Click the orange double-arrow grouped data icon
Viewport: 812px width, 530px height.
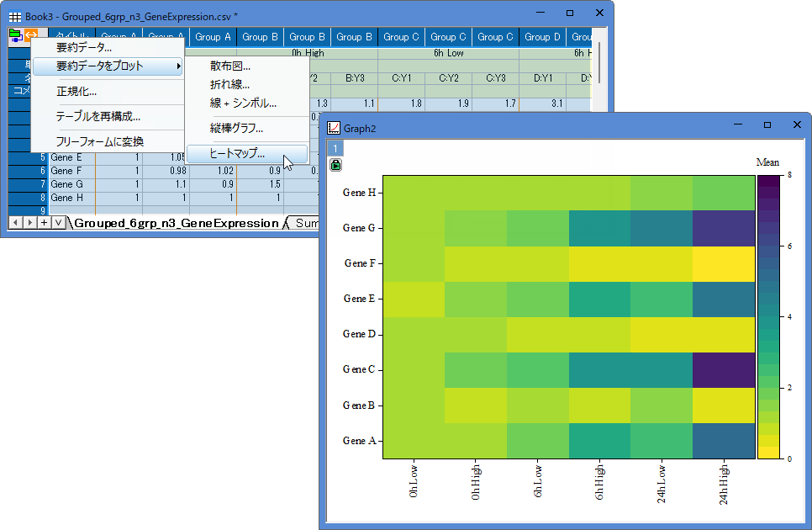pyautogui.click(x=32, y=34)
